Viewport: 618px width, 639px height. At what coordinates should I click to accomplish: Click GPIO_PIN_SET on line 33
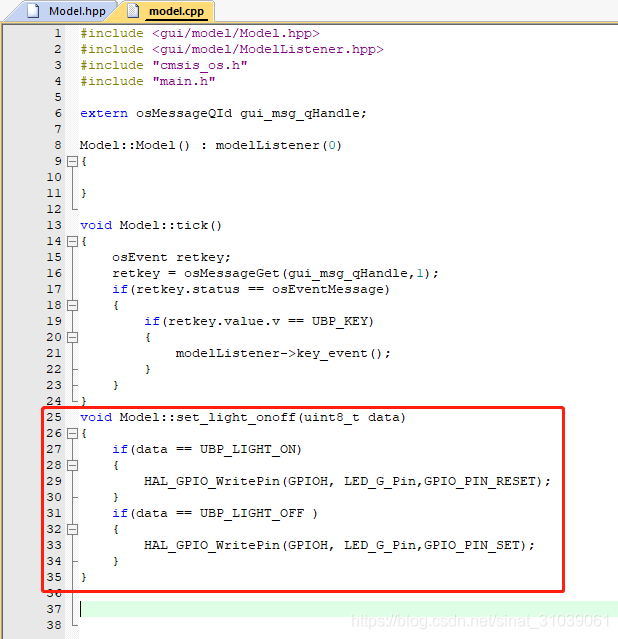(472, 545)
